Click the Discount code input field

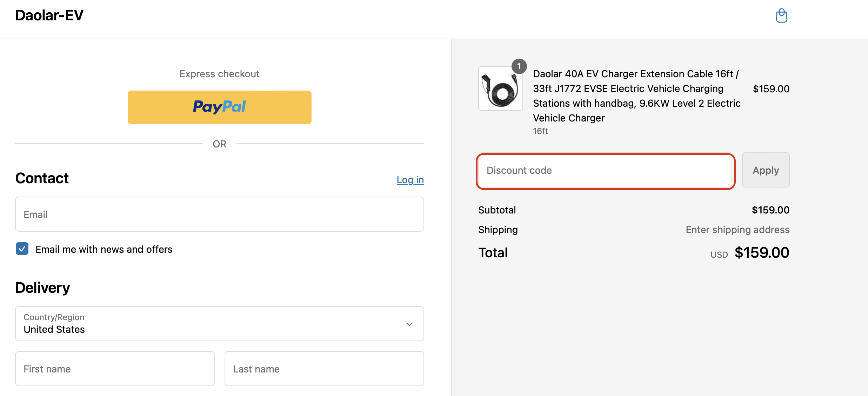coord(605,171)
